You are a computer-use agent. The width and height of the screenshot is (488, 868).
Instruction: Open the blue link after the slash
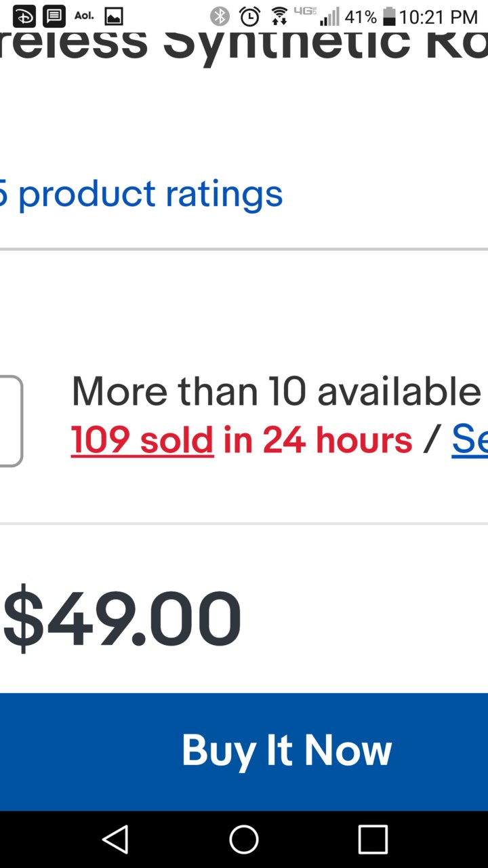pyautogui.click(x=470, y=440)
